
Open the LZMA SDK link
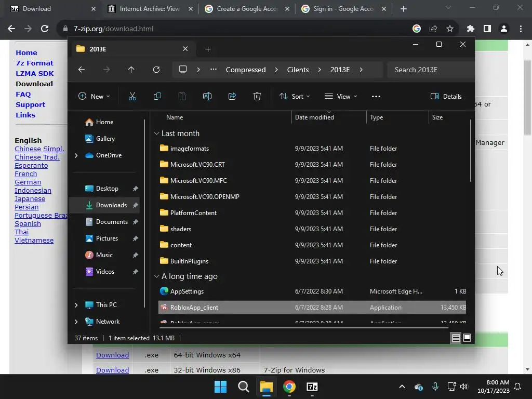click(35, 74)
